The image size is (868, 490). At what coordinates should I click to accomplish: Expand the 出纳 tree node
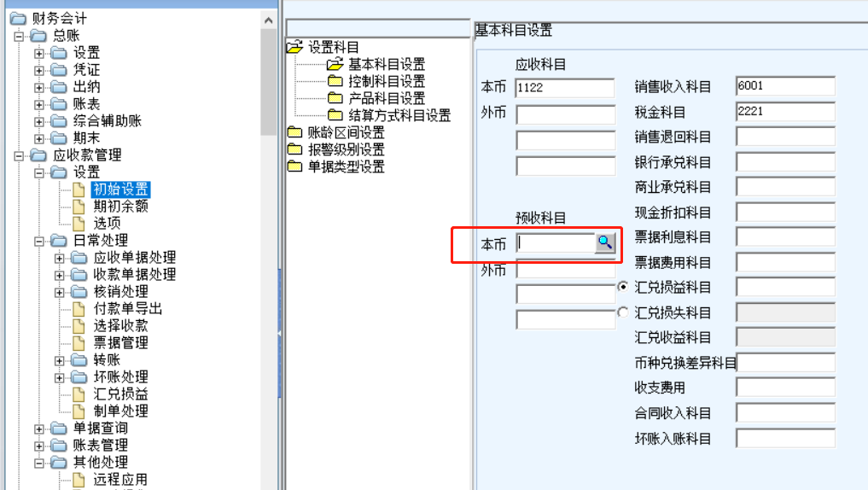tap(38, 87)
